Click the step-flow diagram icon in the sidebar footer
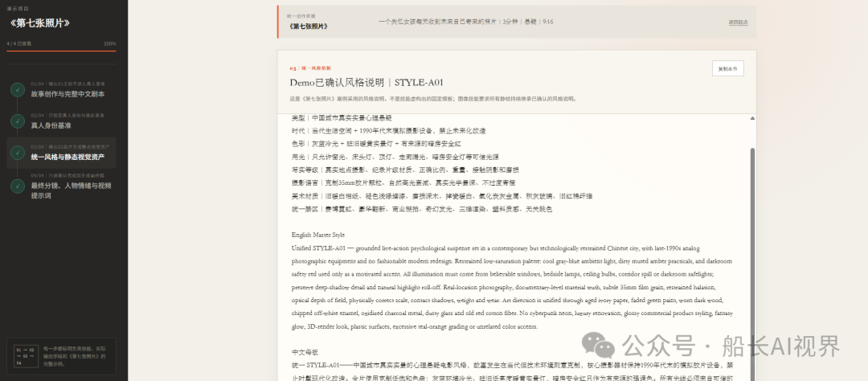 click(26, 356)
